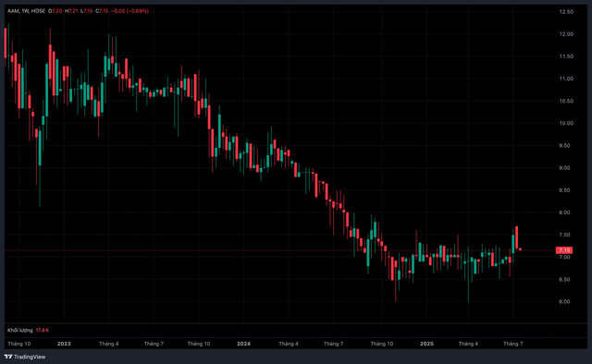Click the TradingView logo link
Image resolution: width=592 pixels, height=364 pixels.
pos(25,357)
